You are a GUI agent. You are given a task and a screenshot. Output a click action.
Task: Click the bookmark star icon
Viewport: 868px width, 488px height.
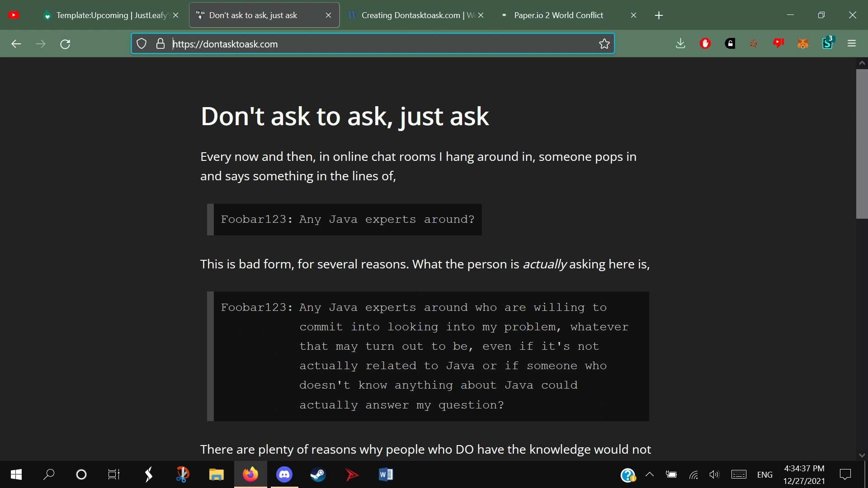point(604,44)
